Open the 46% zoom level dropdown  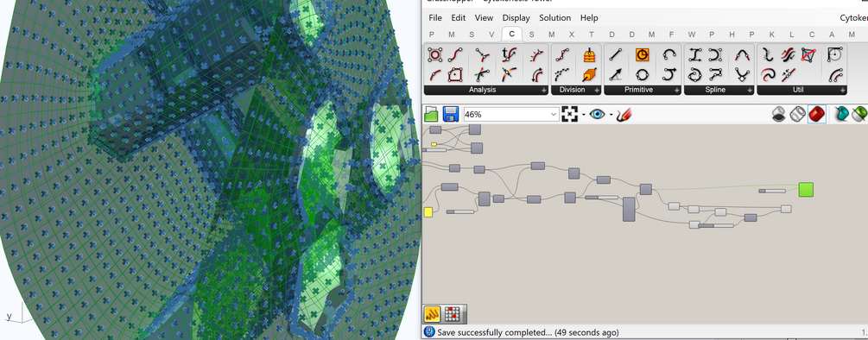coord(554,115)
